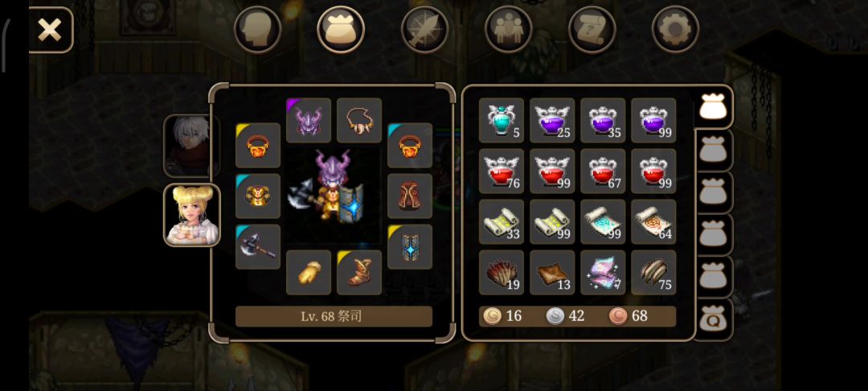This screenshot has height=391, width=868.
Task: Select the golden gloves equipment slot
Action: coord(309,273)
